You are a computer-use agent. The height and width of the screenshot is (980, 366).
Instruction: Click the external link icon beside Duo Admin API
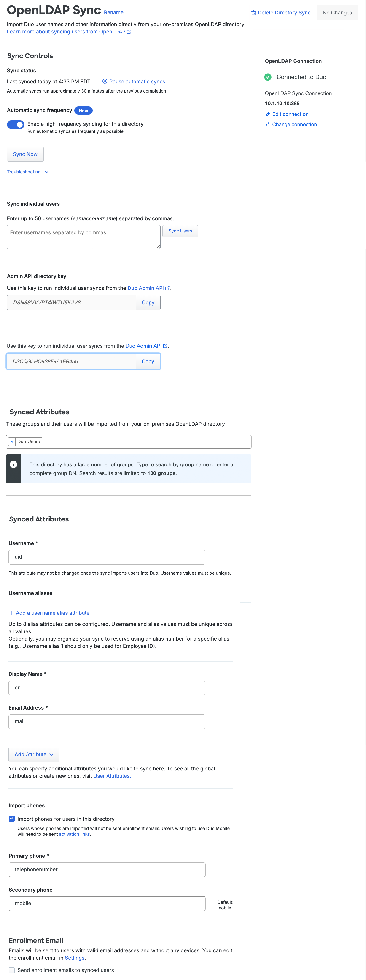point(168,288)
